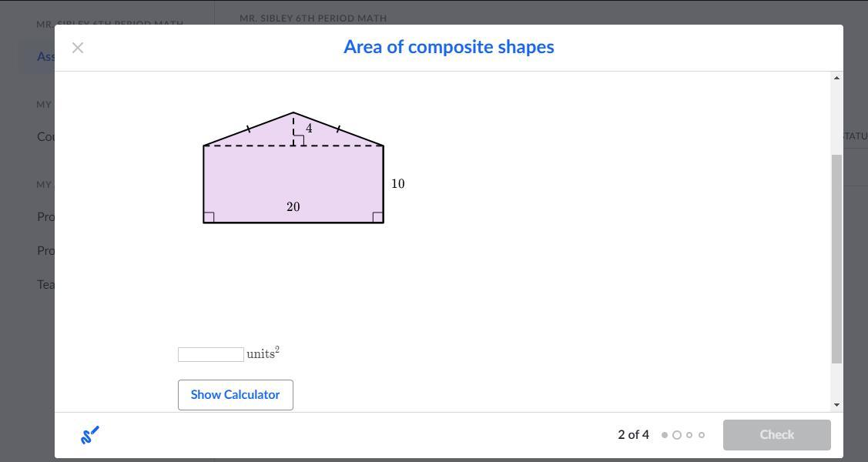The height and width of the screenshot is (462, 868).
Task: Select the first progress dot
Action: coord(664,435)
